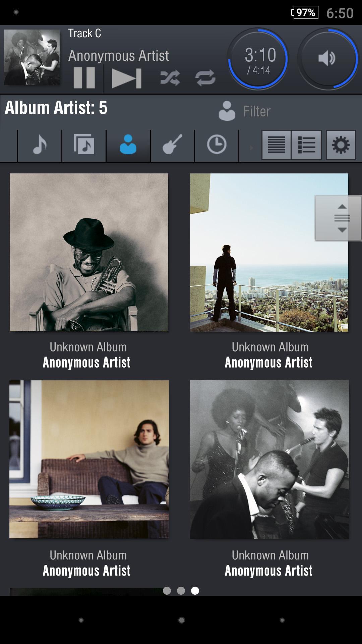Viewport: 362px width, 644px height.
Task: Pause the currently playing track
Action: pos(84,78)
